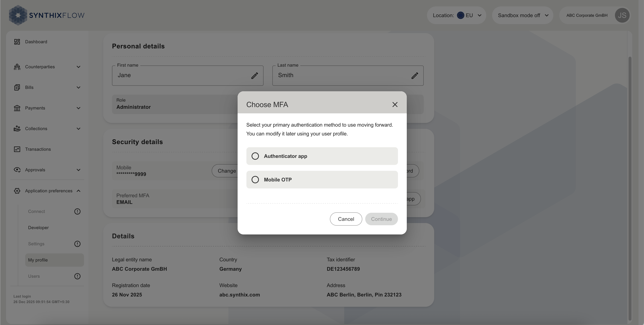644x325 pixels.
Task: Click the info icon beside Users
Action: [x=77, y=276]
